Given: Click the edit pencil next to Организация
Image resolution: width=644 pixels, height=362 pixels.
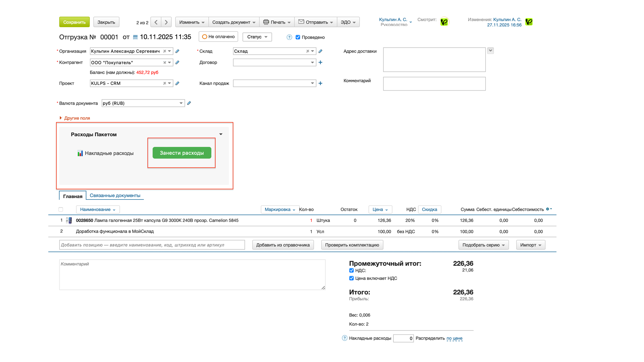Looking at the screenshot, I should point(177,51).
